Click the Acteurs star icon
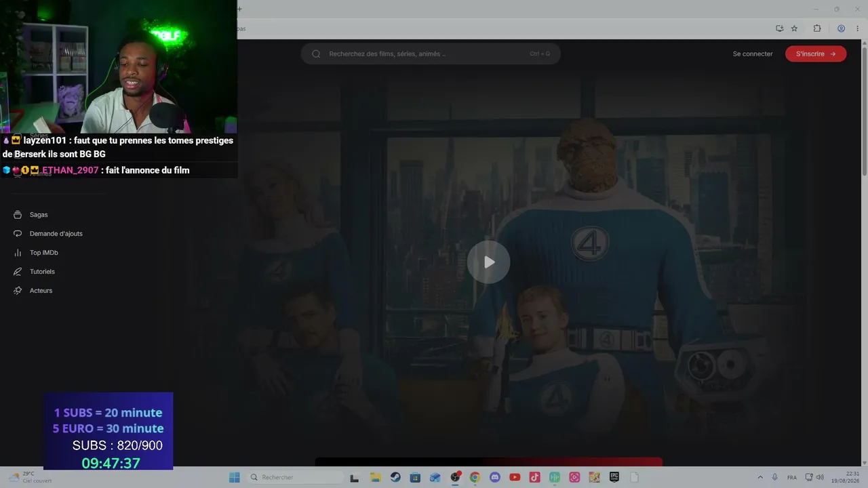 pyautogui.click(x=18, y=291)
